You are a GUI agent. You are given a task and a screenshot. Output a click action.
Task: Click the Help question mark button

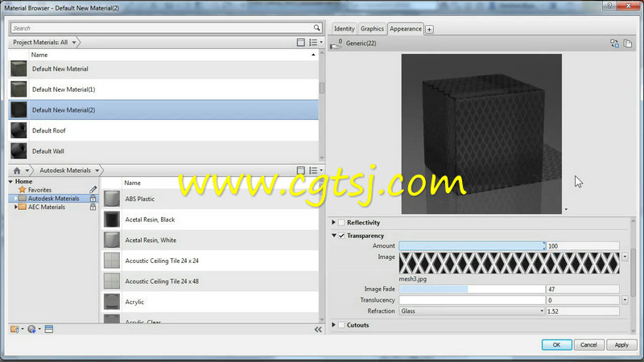tap(609, 6)
